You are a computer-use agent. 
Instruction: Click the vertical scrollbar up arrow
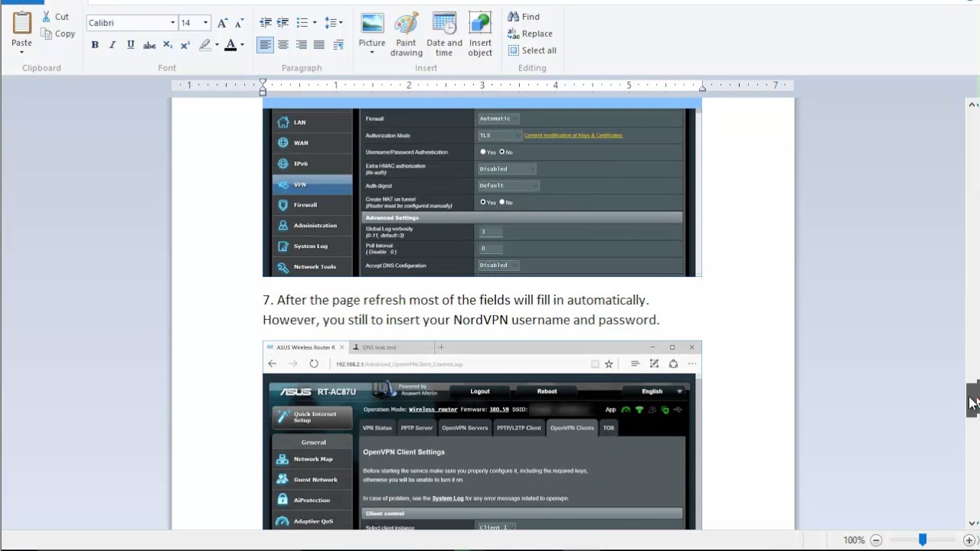(x=972, y=105)
